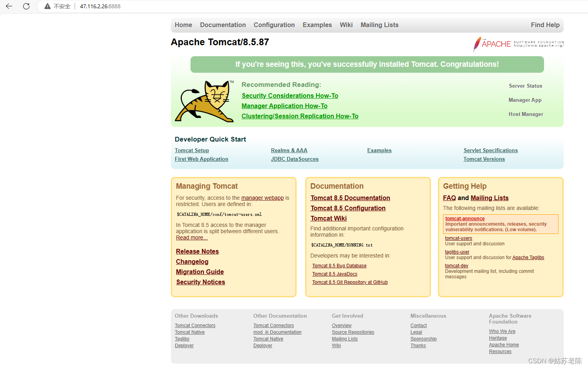Open Security Notices link
This screenshot has height=368, width=588.
click(200, 282)
